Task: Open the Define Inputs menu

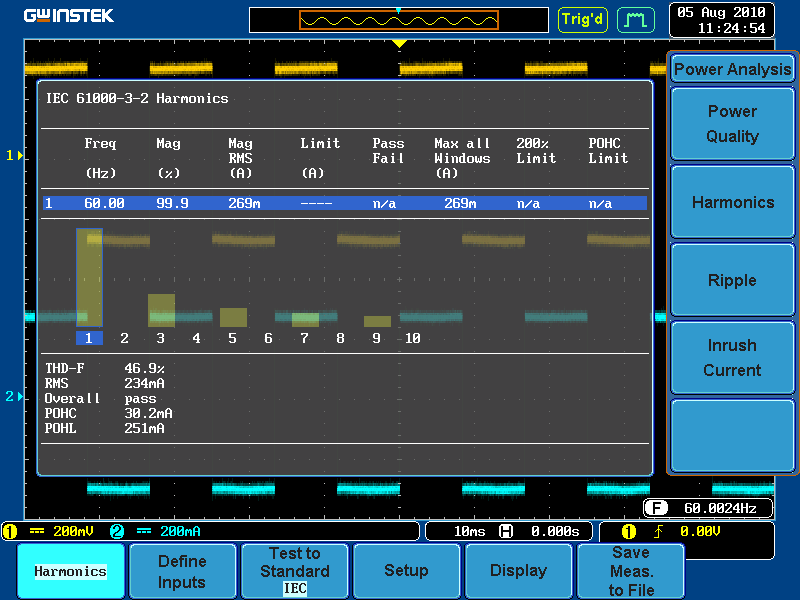Action: click(182, 571)
